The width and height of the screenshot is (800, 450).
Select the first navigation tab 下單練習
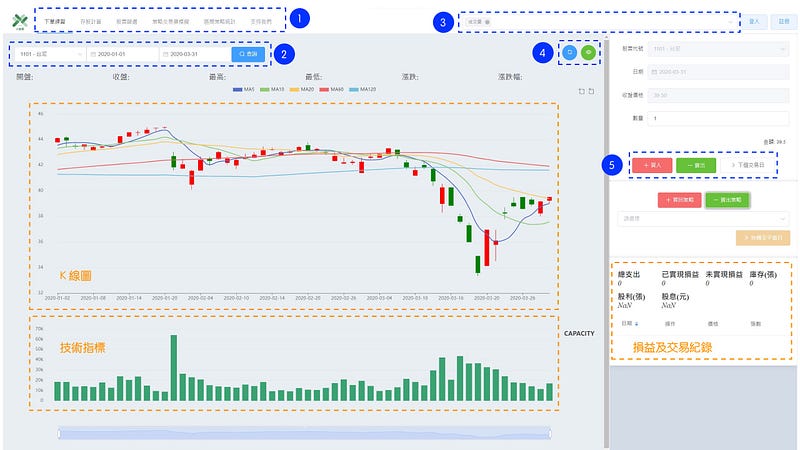point(55,21)
